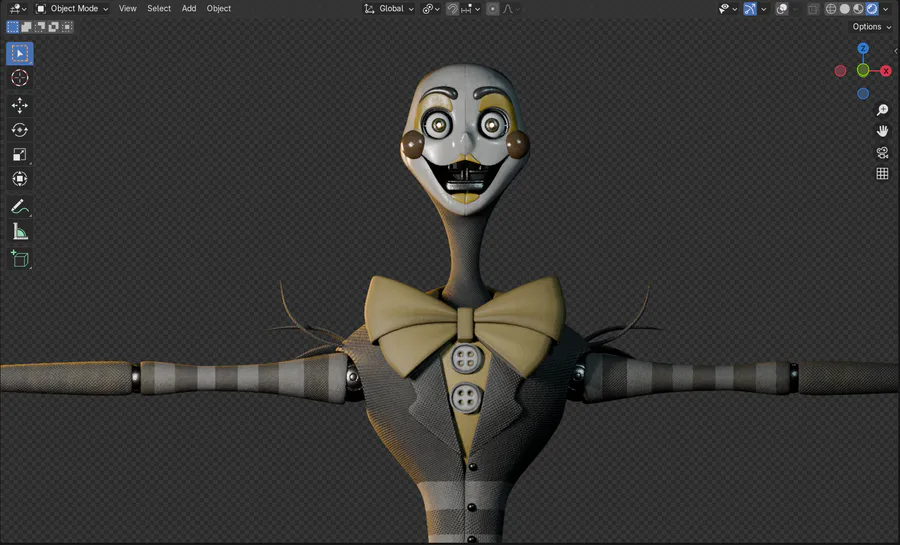Select invert selection mode

54,27
